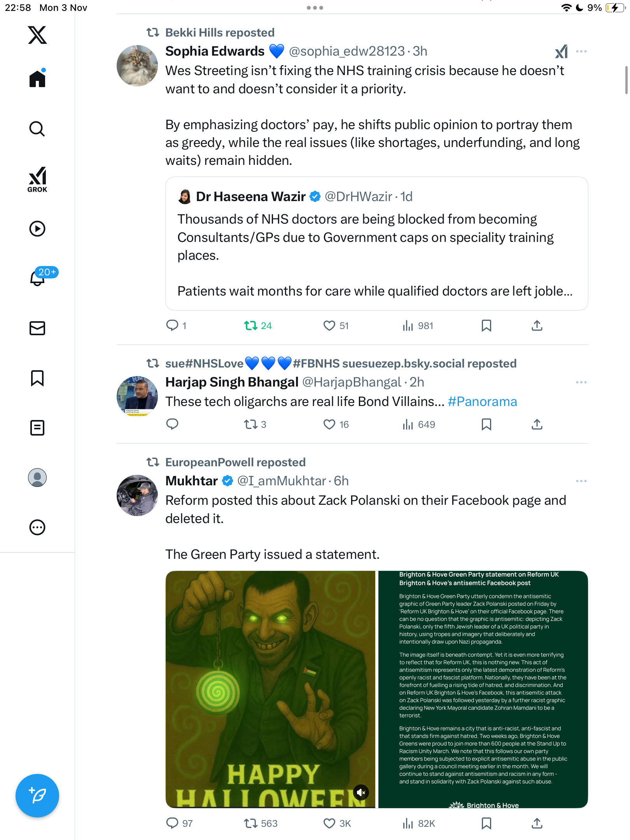Open Green Party statement image

(x=483, y=689)
